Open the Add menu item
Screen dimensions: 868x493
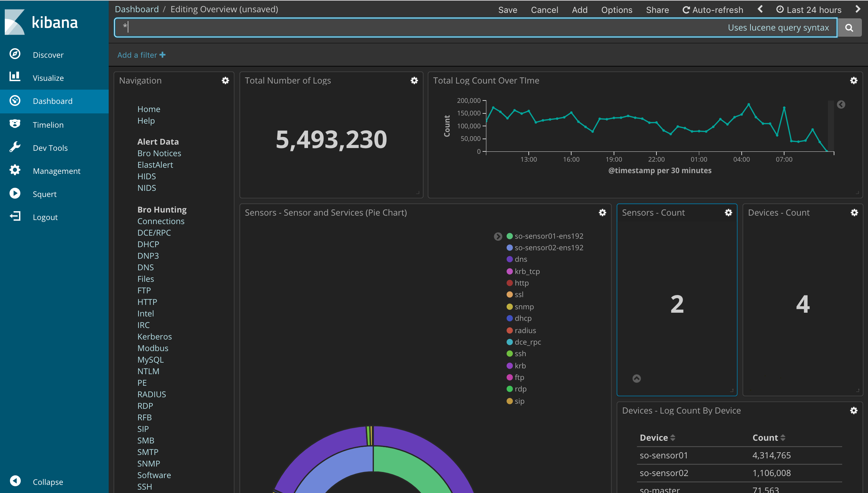580,10
